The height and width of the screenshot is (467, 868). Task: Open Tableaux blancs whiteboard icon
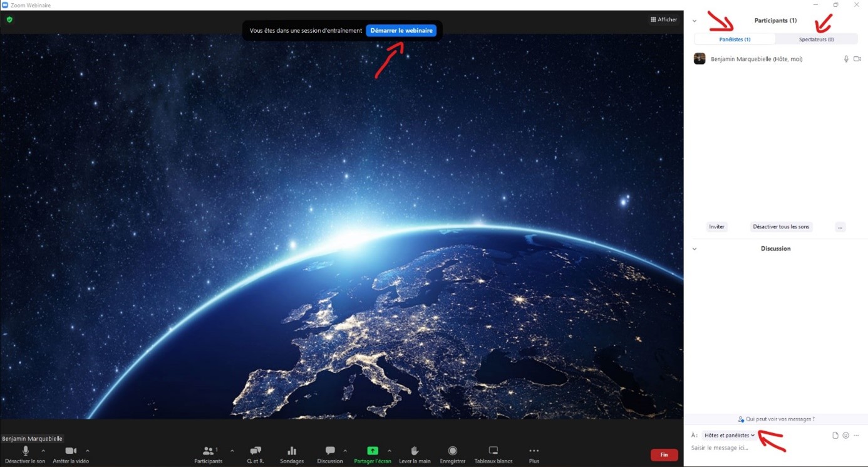click(x=493, y=451)
